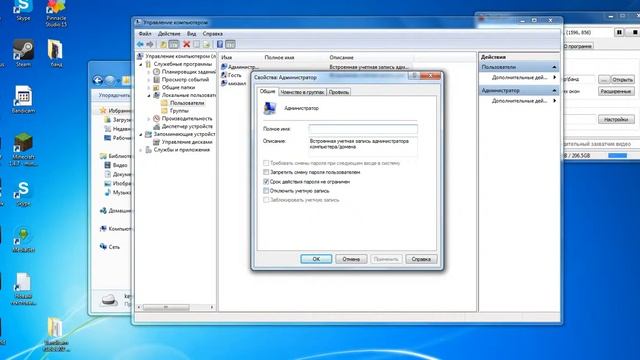Open the Справка menu in menu bar

(x=213, y=33)
